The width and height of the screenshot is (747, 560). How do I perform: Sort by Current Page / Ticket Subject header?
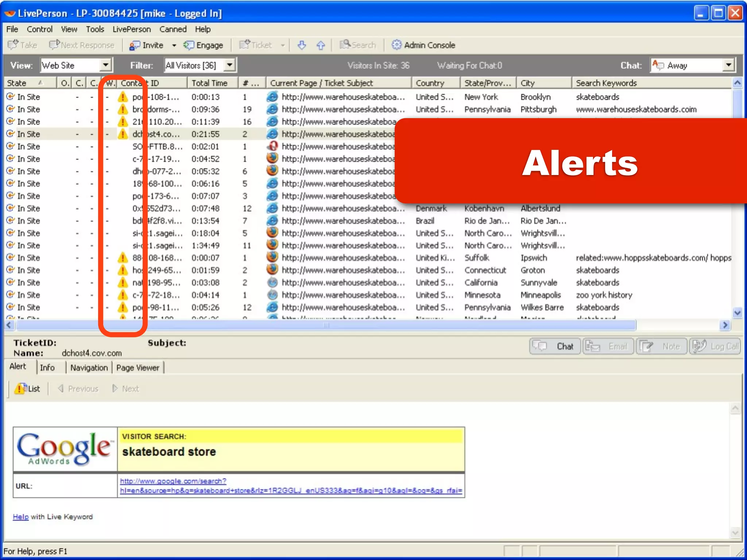pyautogui.click(x=339, y=83)
